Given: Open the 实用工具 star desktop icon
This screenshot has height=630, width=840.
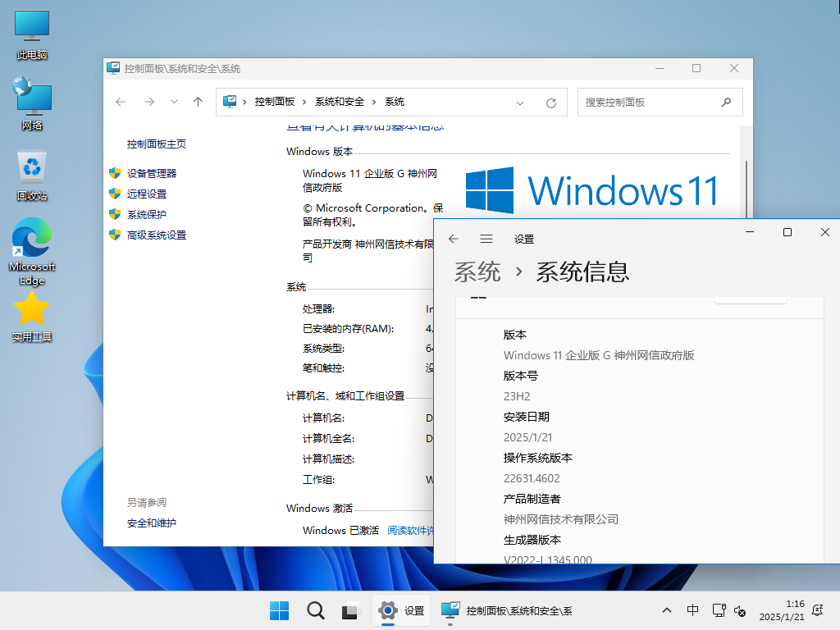Looking at the screenshot, I should [32, 316].
